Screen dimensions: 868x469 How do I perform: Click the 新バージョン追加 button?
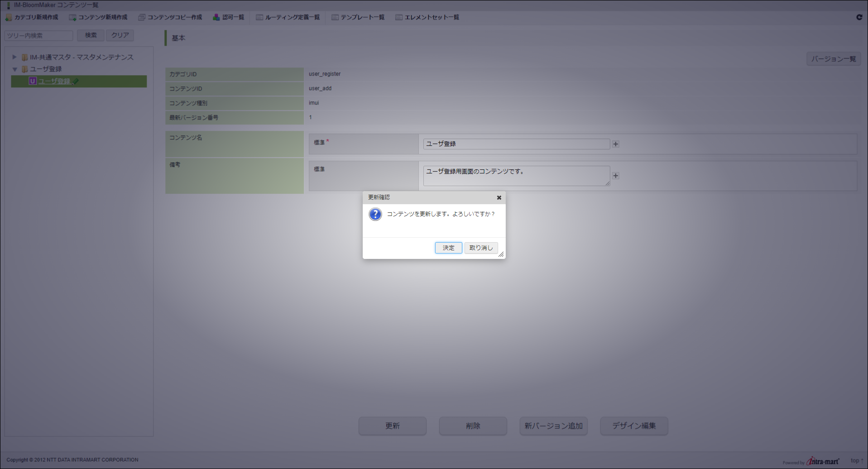point(554,426)
